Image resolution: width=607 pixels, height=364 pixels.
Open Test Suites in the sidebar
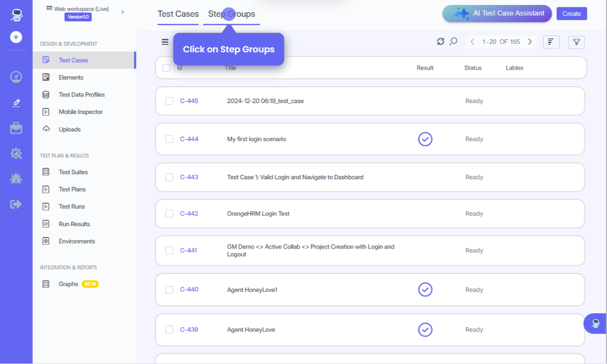[73, 172]
